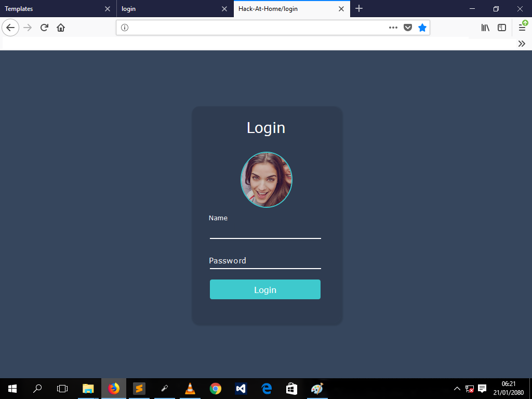
Task: Click the forward navigation arrow
Action: point(28,28)
